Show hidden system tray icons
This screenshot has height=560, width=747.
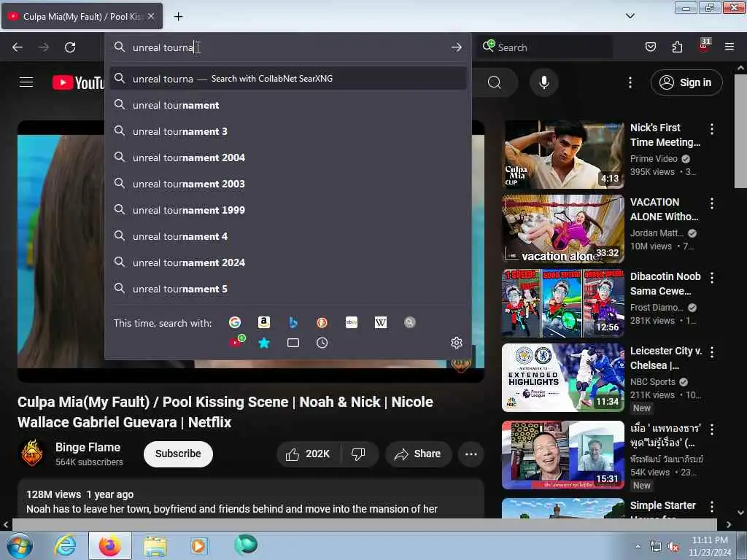tap(638, 546)
